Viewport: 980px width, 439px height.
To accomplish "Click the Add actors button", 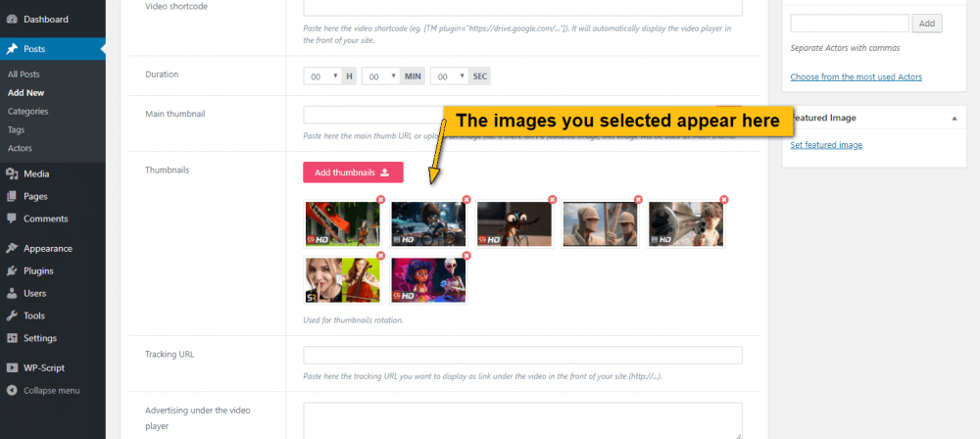I will point(927,24).
